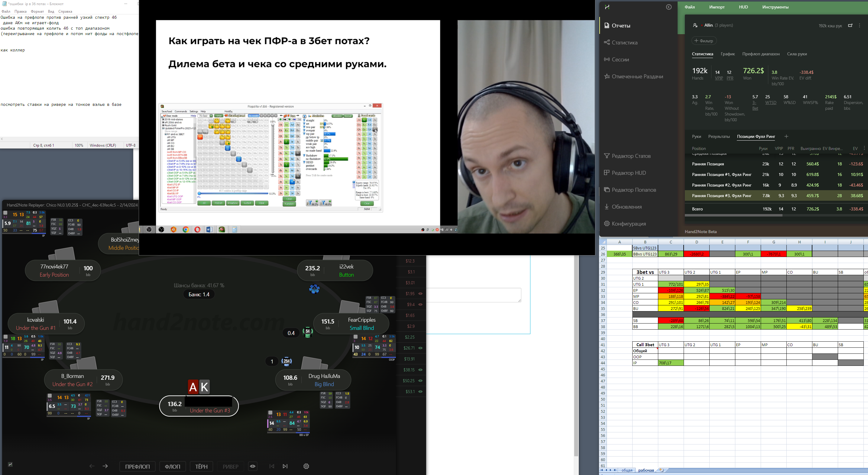Open Файл menu in Hand2Note
The height and width of the screenshot is (475, 868).
(689, 7)
